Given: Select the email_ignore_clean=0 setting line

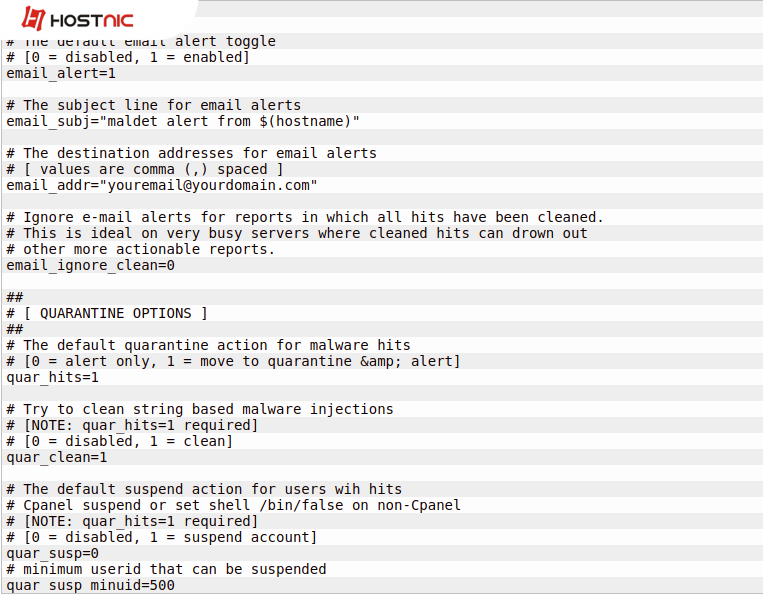Looking at the screenshot, I should tap(91, 265).
